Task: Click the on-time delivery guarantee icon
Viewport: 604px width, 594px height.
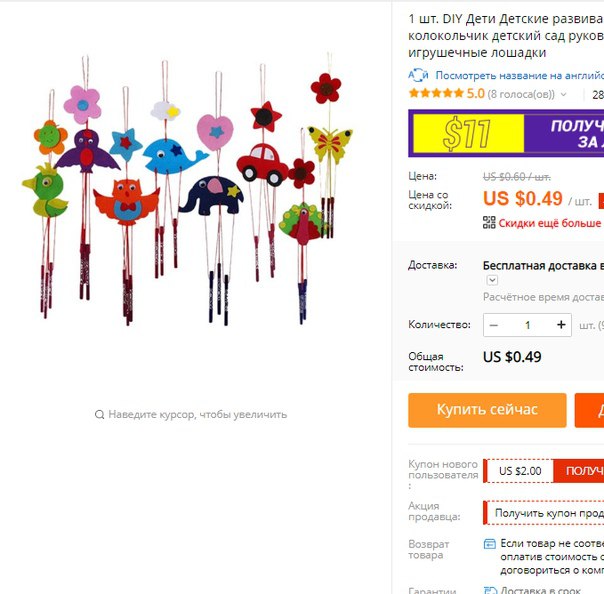Action: coord(490,591)
